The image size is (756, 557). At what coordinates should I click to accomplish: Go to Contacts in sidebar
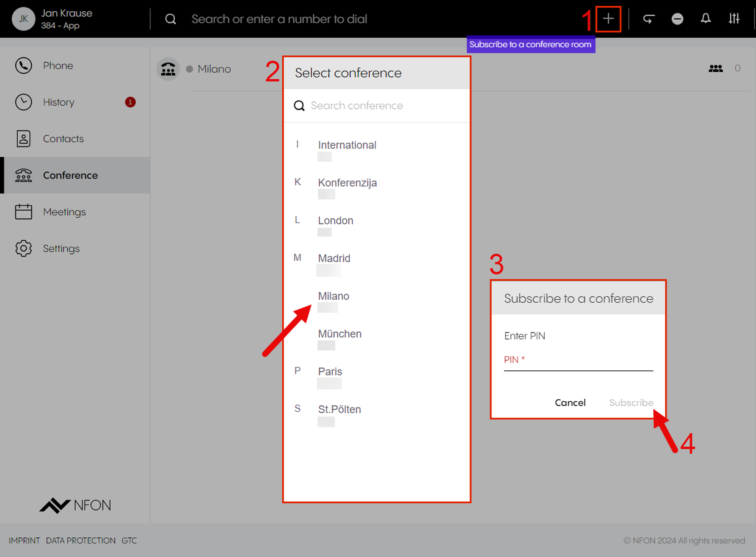[x=63, y=139]
